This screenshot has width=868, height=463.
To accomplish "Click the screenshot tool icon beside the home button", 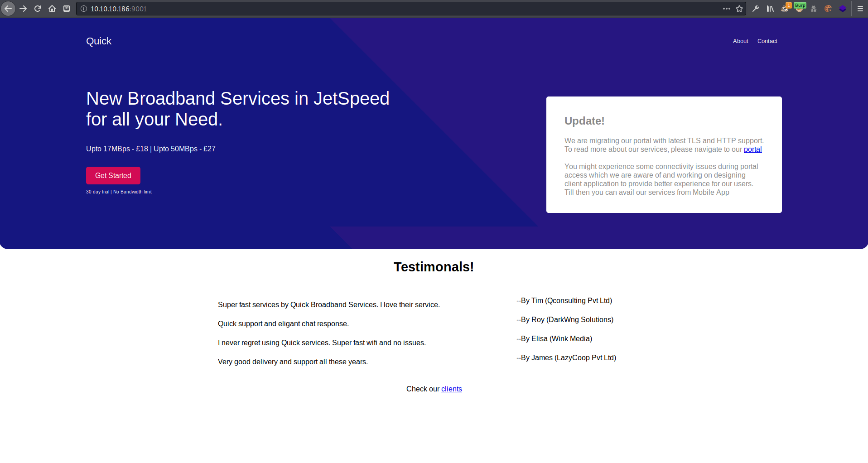I will (67, 9).
